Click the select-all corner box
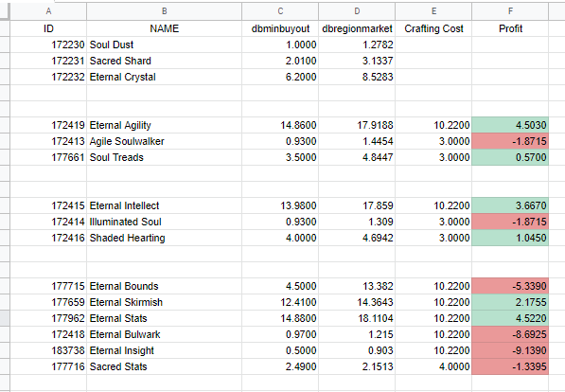Screen dimensions: 565x392 5,11
